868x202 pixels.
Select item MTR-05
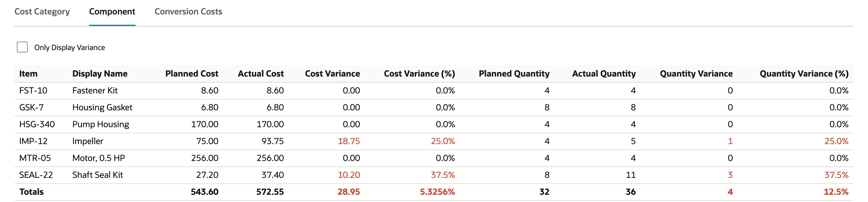click(x=35, y=158)
